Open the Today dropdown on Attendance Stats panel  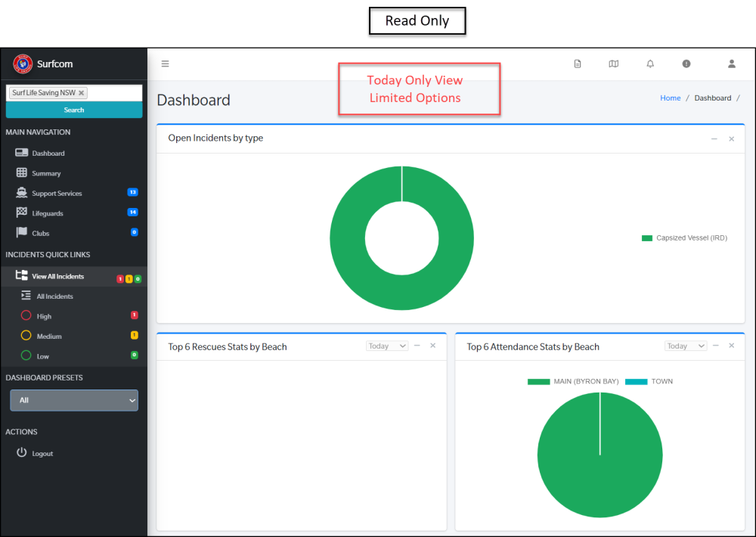pos(685,346)
